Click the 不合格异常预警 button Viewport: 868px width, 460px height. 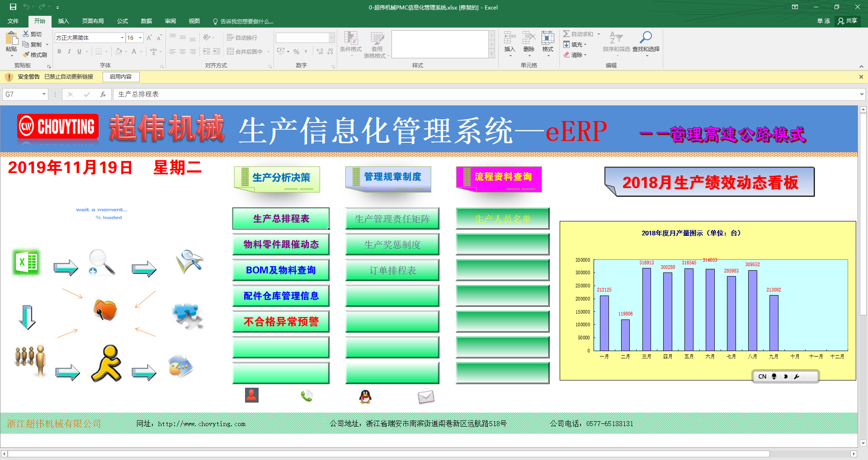[x=281, y=322]
